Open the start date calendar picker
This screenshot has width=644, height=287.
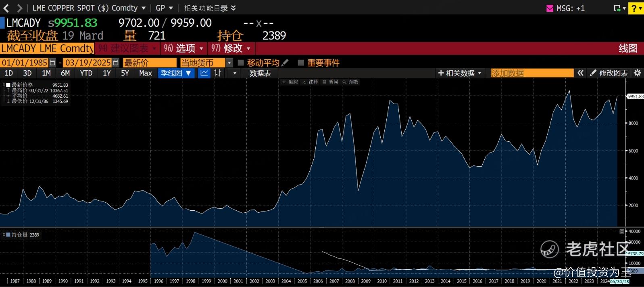(x=52, y=63)
